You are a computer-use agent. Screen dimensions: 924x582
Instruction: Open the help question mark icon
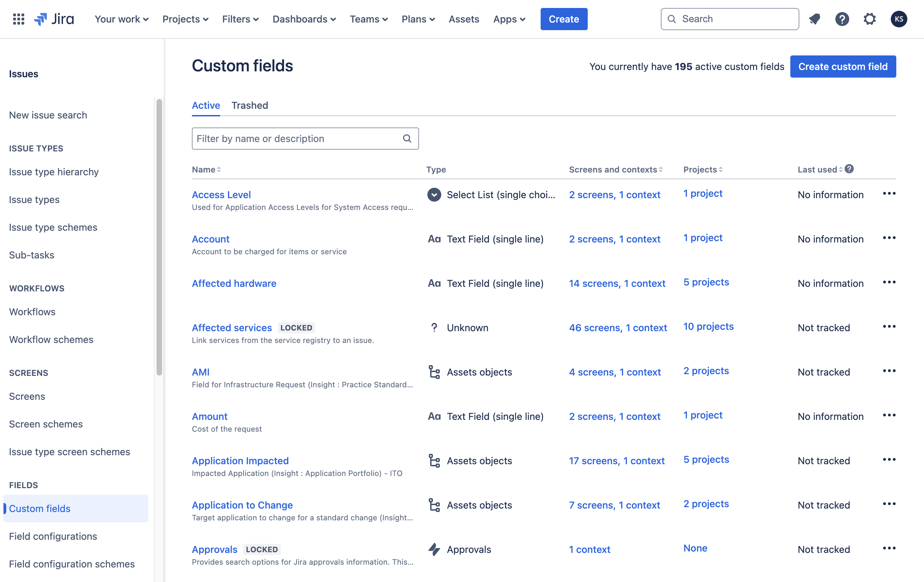coord(842,19)
